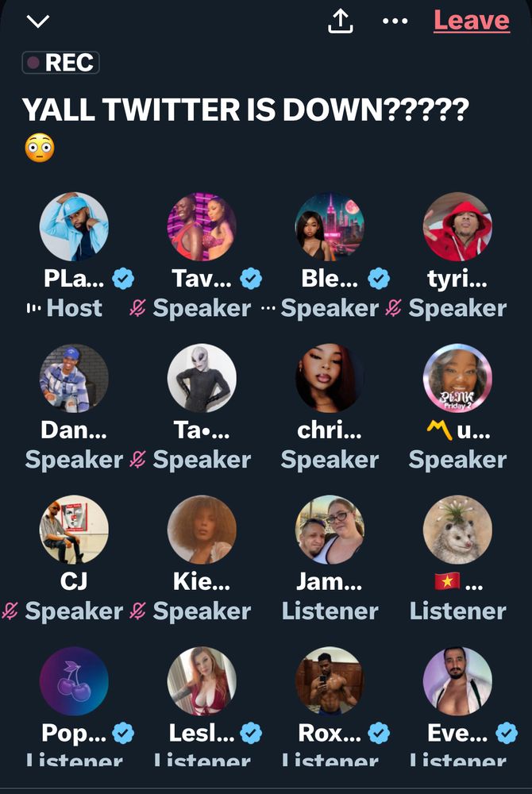This screenshot has height=794, width=532.
Task: Open the cherry icon avatar of Pop...
Action: [x=74, y=681]
